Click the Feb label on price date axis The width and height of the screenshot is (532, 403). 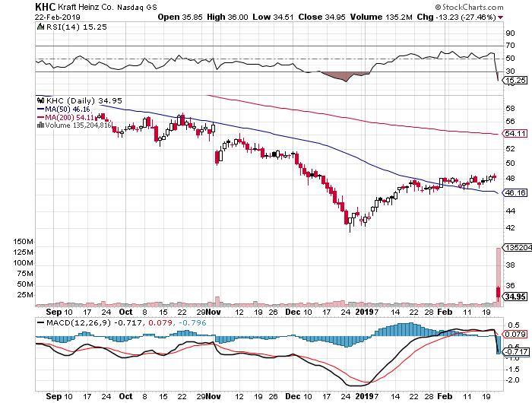[445, 312]
